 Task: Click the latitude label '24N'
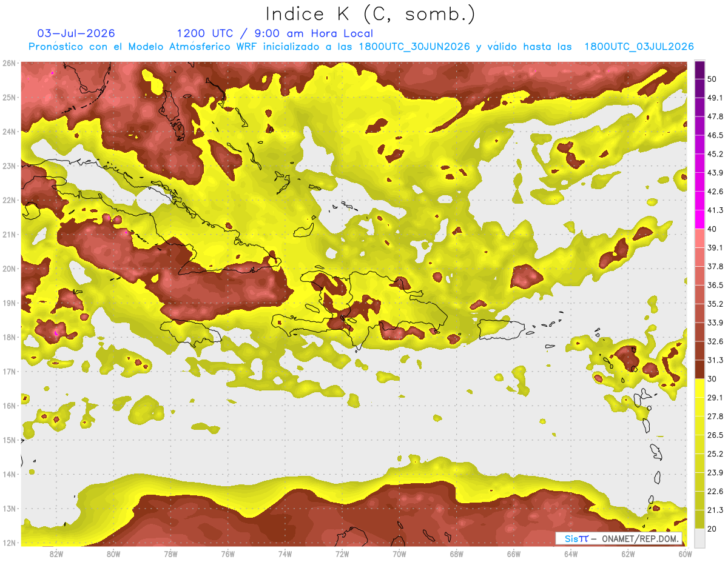pyautogui.click(x=9, y=132)
